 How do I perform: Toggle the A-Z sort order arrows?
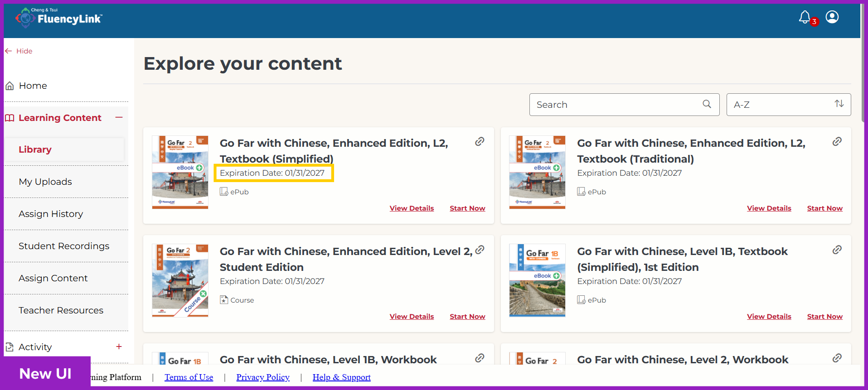pos(839,104)
